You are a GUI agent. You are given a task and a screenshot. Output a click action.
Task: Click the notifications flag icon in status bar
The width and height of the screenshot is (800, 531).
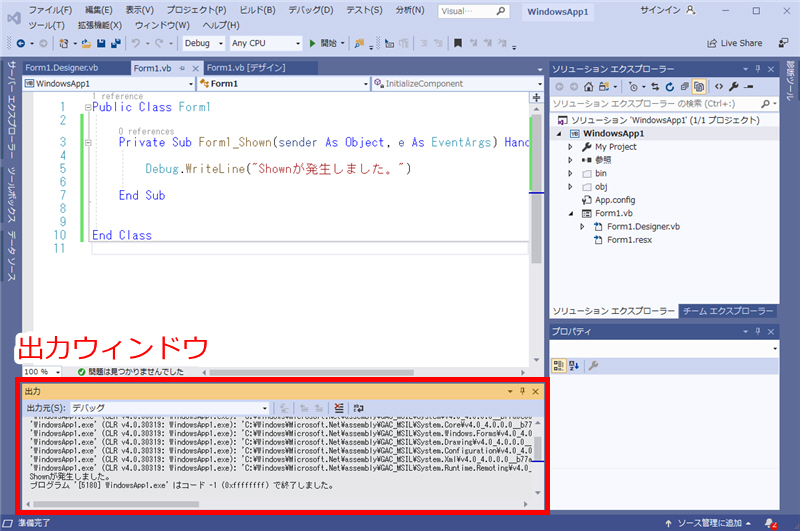[x=771, y=523]
